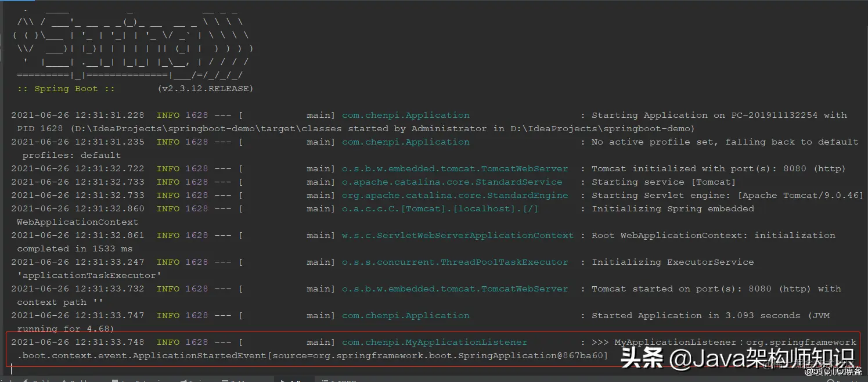Screen dimensions: 868x382
Task: Click the timestamp '12:31:31.228'
Action: point(110,116)
